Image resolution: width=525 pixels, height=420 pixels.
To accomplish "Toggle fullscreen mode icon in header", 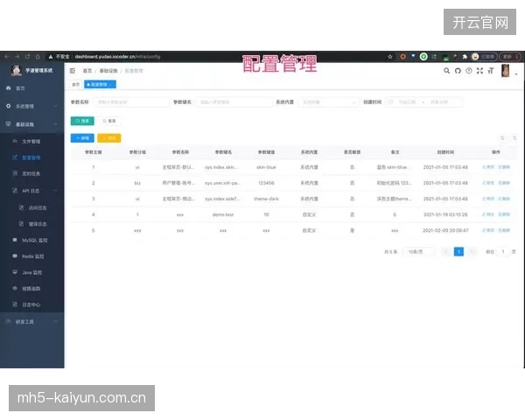I will click(479, 71).
